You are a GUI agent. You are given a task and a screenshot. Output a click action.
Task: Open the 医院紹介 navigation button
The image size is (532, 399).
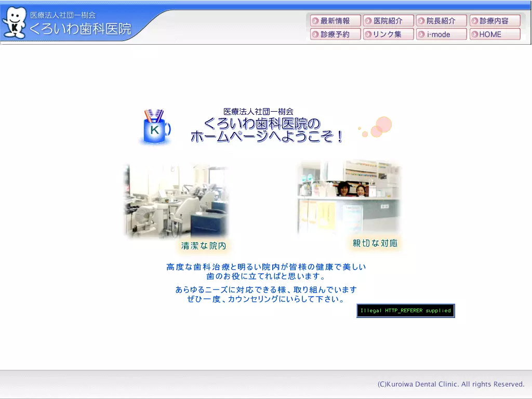(x=389, y=21)
